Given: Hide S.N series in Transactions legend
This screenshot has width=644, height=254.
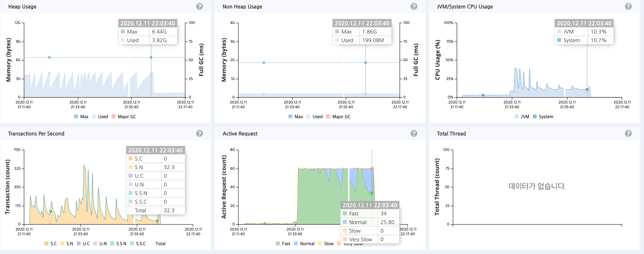Looking at the screenshot, I should (69, 244).
